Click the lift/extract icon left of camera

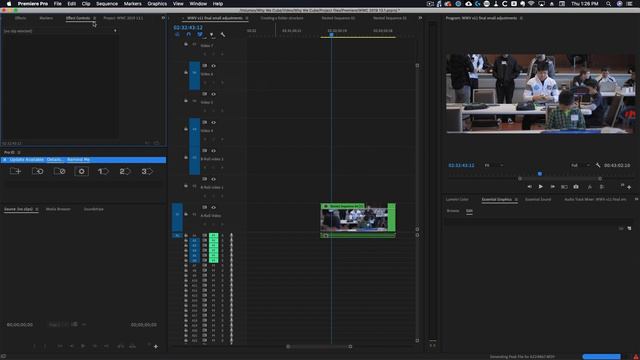click(564, 187)
